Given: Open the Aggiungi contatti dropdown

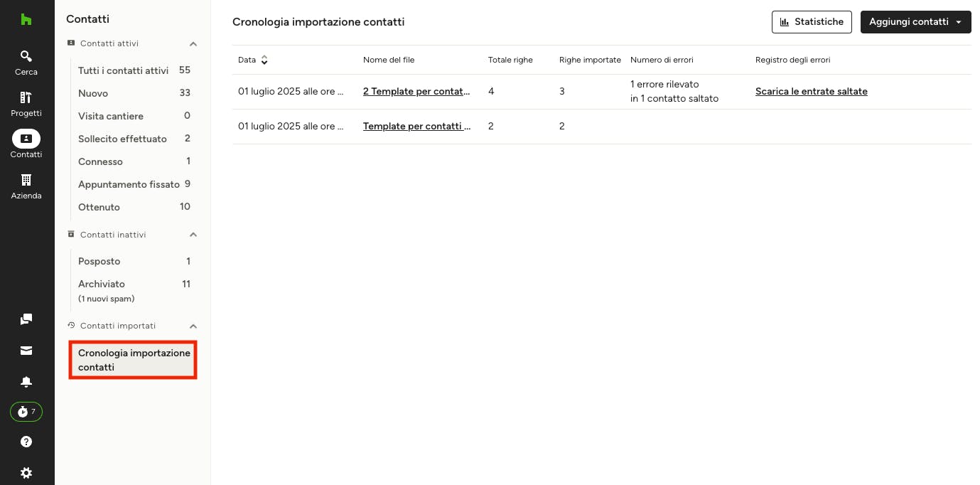Looking at the screenshot, I should [x=915, y=22].
